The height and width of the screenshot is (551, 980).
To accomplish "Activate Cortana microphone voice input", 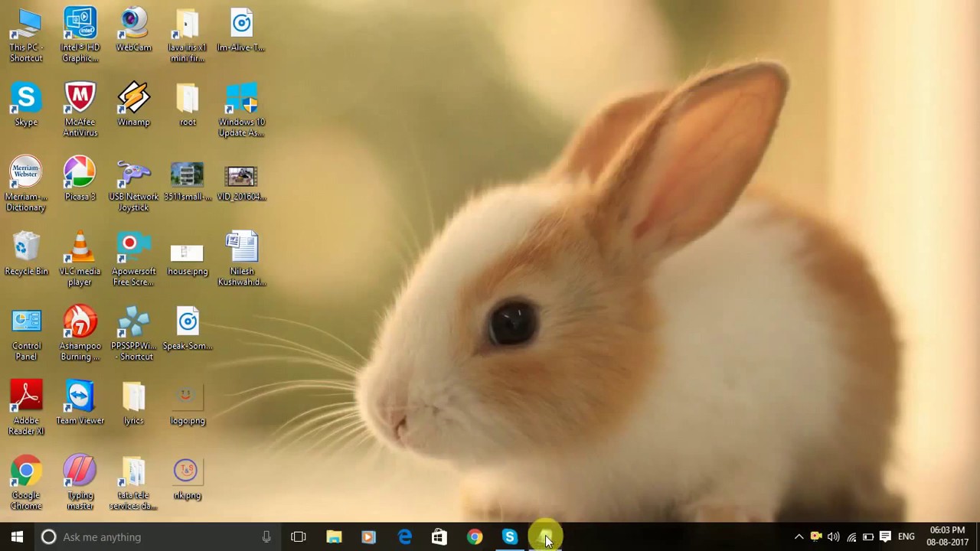I will click(266, 536).
